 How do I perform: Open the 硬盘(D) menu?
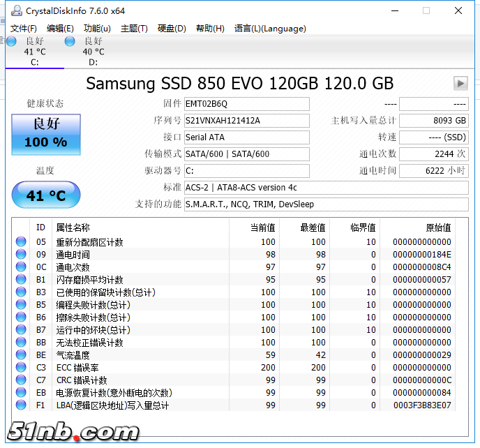pos(172,29)
